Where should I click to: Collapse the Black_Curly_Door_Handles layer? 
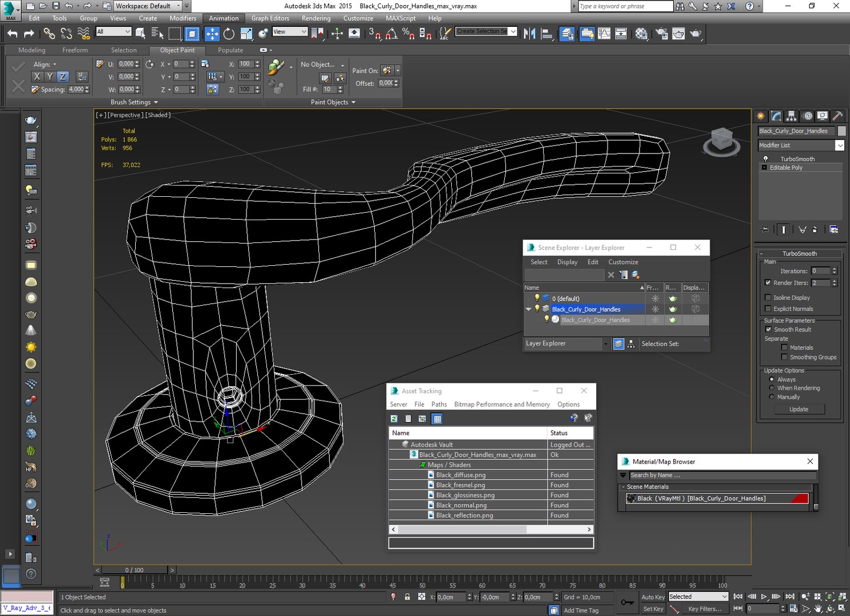click(528, 309)
